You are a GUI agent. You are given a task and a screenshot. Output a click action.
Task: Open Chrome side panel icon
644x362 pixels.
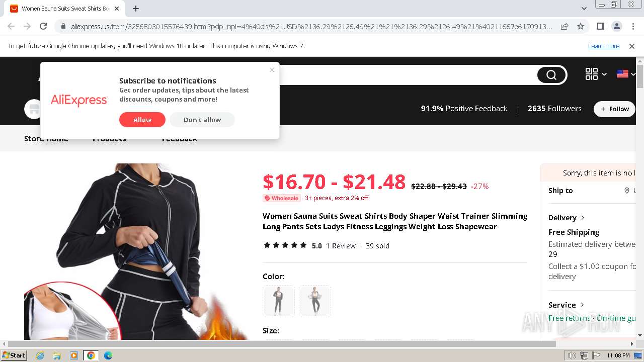(x=600, y=26)
